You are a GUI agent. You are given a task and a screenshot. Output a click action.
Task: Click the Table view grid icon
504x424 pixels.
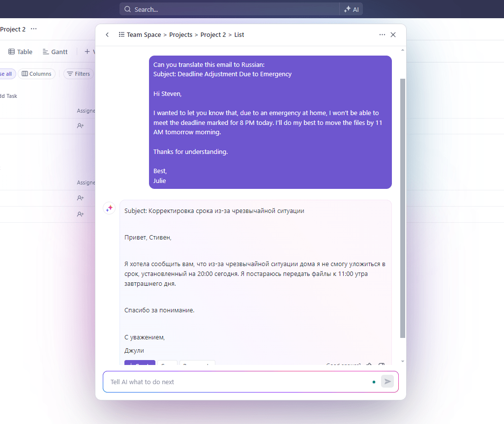(x=12, y=52)
